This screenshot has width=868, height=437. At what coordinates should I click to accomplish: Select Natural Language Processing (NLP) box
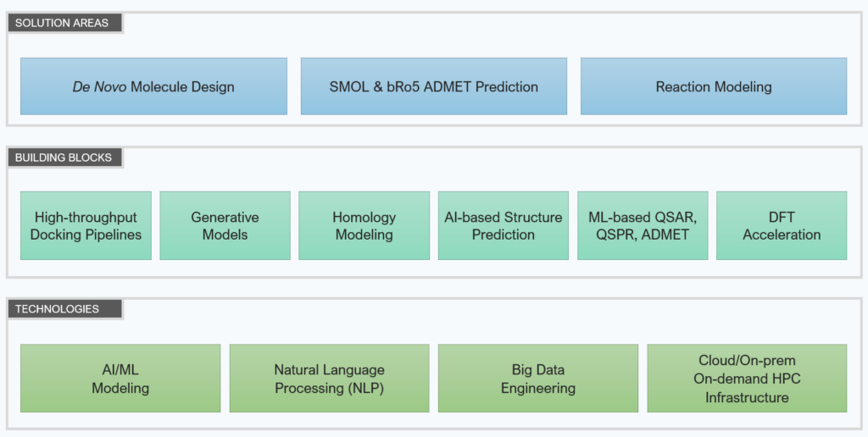[329, 379]
